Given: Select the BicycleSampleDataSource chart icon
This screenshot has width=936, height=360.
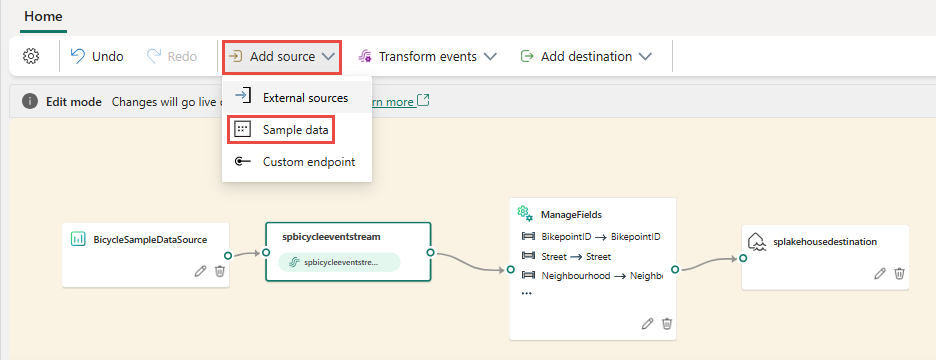Looking at the screenshot, I should [78, 239].
